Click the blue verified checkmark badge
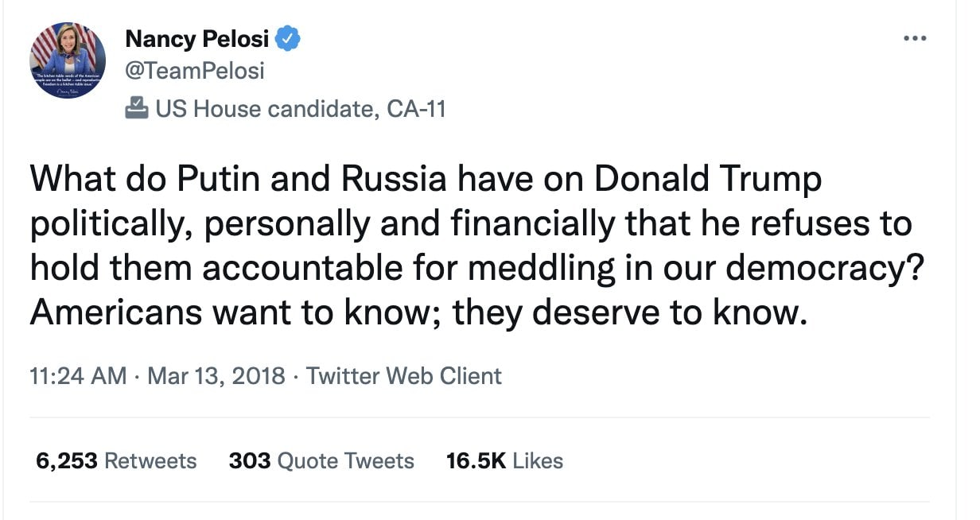 [x=288, y=38]
